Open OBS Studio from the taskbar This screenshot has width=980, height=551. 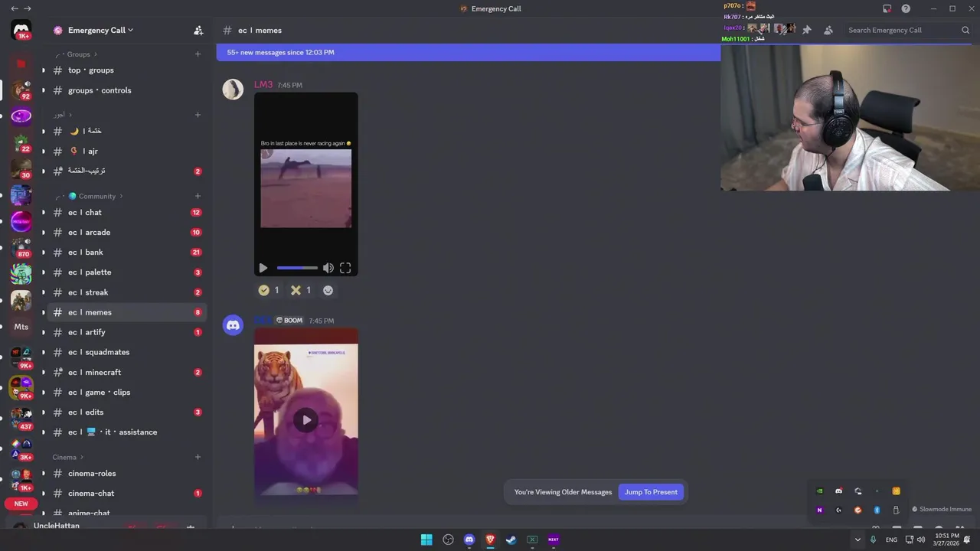pos(448,540)
